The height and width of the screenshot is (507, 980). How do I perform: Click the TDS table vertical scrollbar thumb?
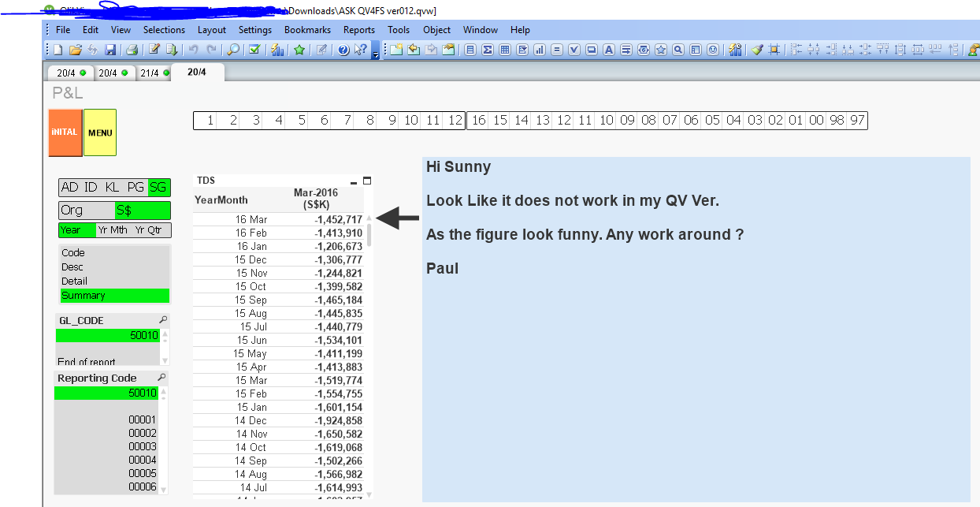click(x=369, y=234)
